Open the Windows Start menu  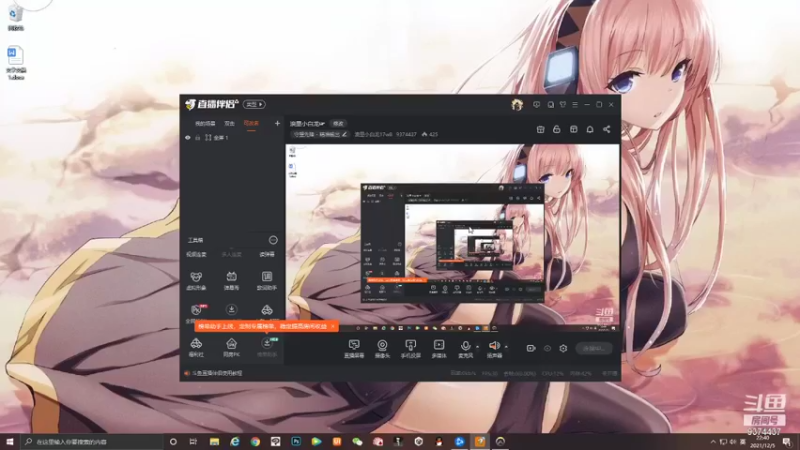click(10, 442)
